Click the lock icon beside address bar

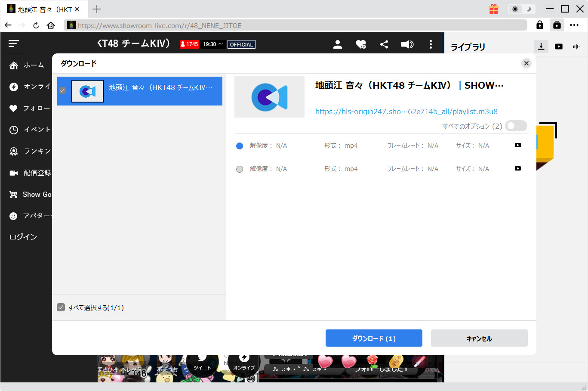pyautogui.click(x=540, y=25)
